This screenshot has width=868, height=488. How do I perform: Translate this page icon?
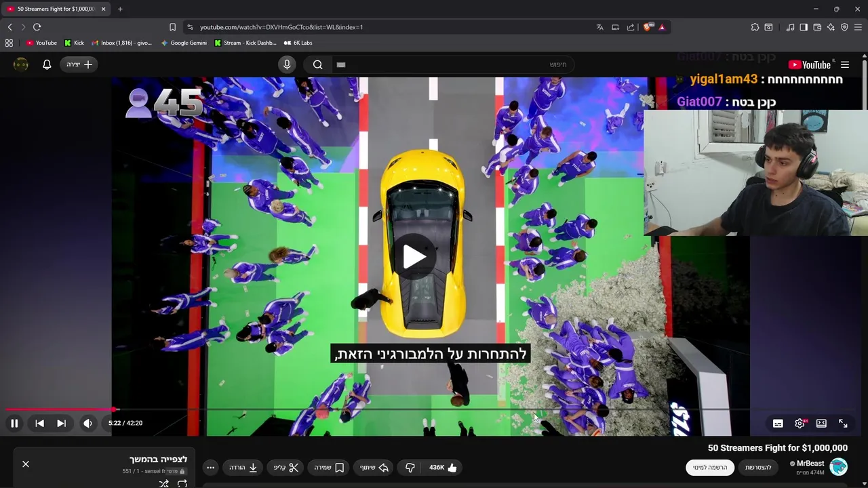pos(599,27)
